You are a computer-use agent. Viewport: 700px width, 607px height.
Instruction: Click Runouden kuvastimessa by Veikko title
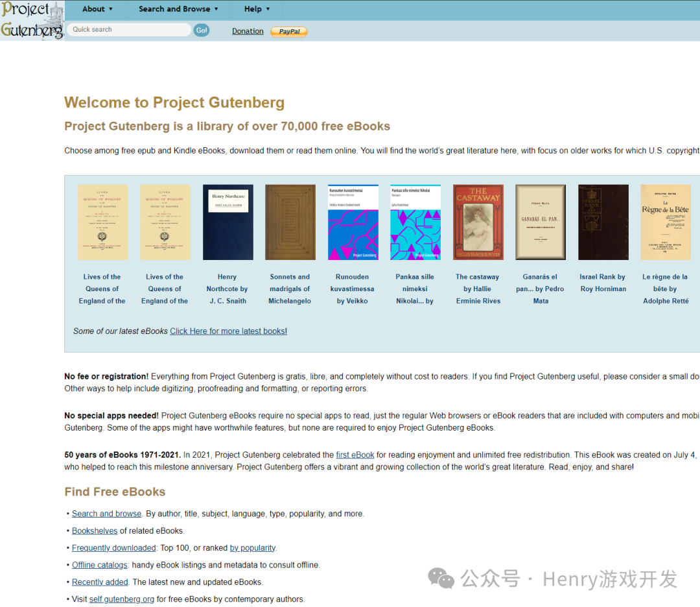pos(352,289)
